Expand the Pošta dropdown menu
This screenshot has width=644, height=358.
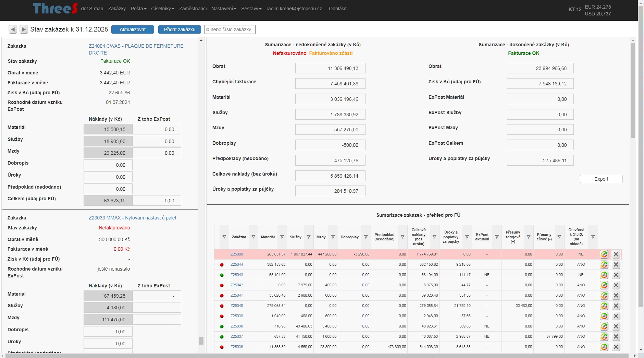(138, 9)
